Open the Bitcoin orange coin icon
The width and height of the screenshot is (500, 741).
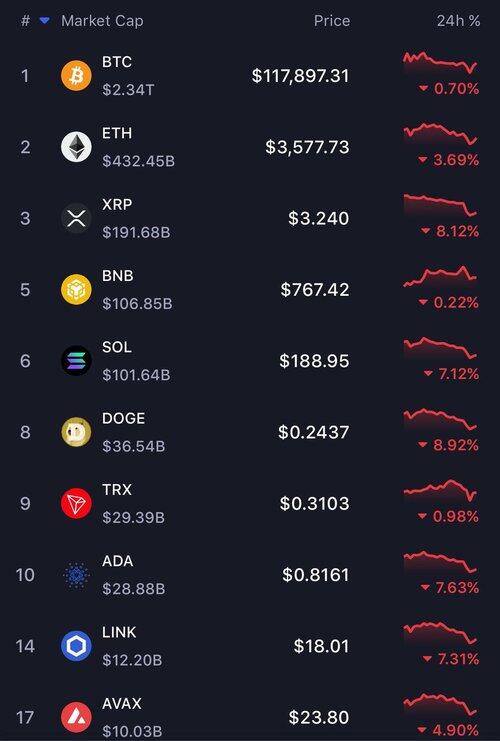click(x=76, y=76)
